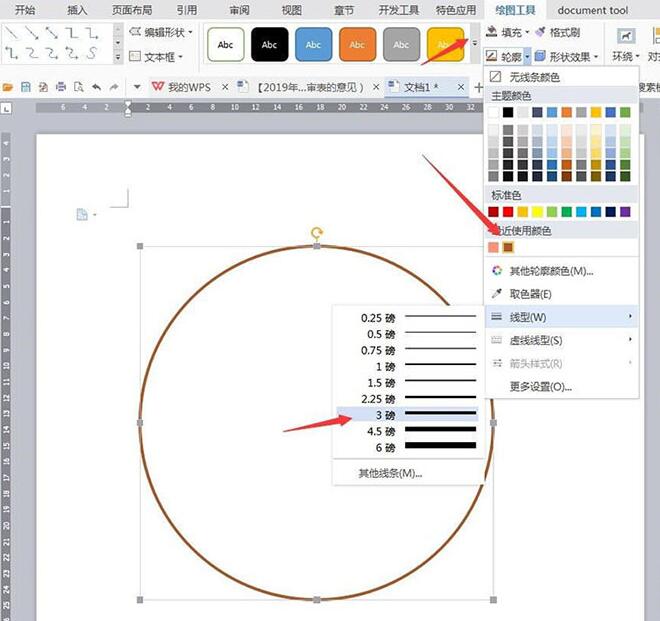Viewport: 660px width, 621px height.
Task: Click the Shape Effects (形状效果) icon
Action: click(x=540, y=56)
